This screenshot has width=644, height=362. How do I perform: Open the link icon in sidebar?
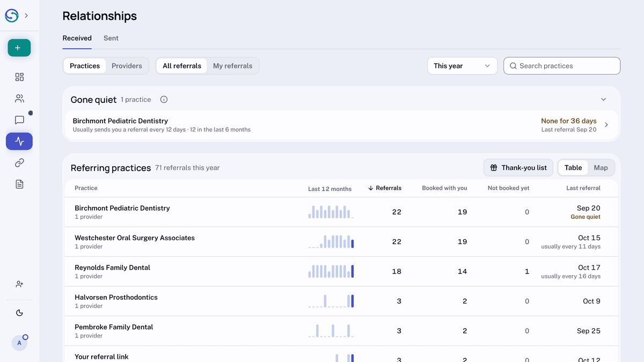tap(19, 163)
